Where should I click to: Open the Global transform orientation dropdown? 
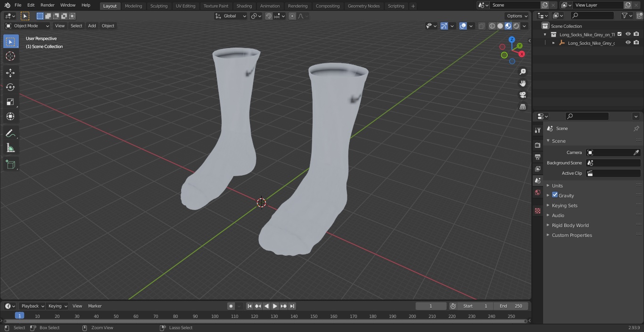[x=231, y=16]
